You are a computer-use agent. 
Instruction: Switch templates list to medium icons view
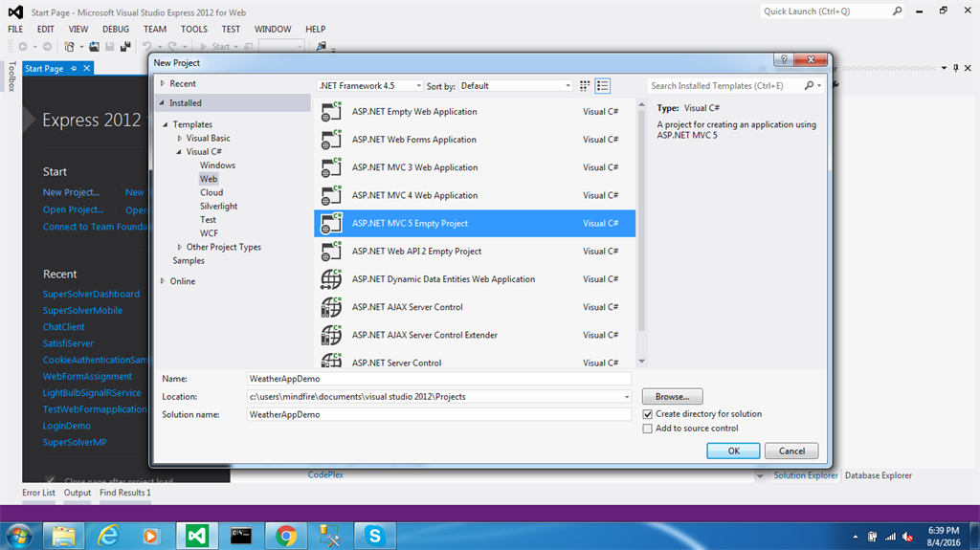[603, 86]
